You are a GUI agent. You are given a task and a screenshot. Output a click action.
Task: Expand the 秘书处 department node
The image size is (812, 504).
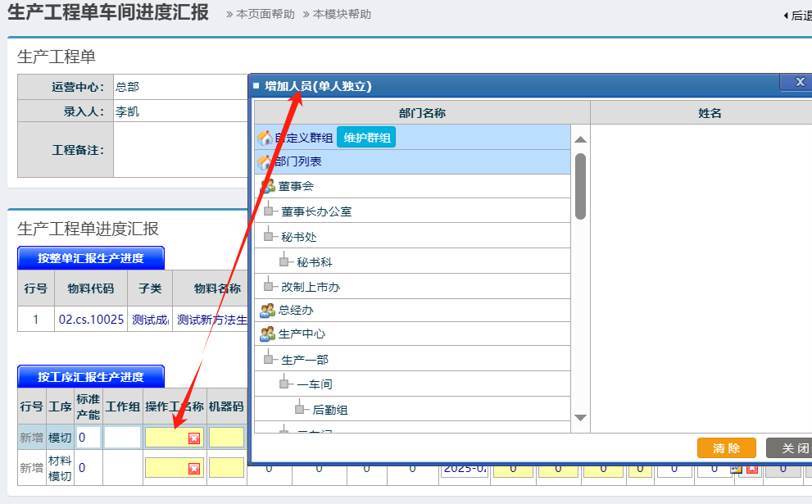[269, 237]
